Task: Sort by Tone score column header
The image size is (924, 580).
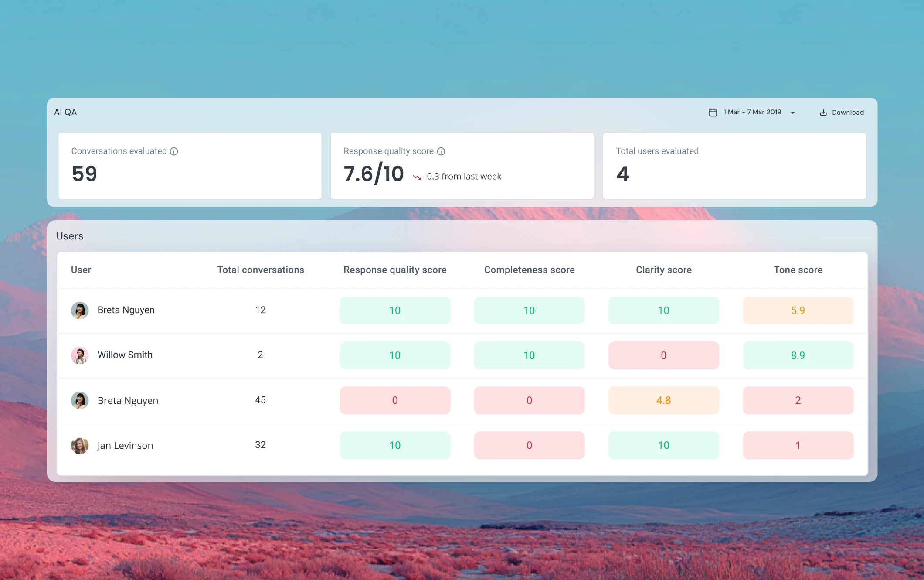Action: click(x=798, y=270)
